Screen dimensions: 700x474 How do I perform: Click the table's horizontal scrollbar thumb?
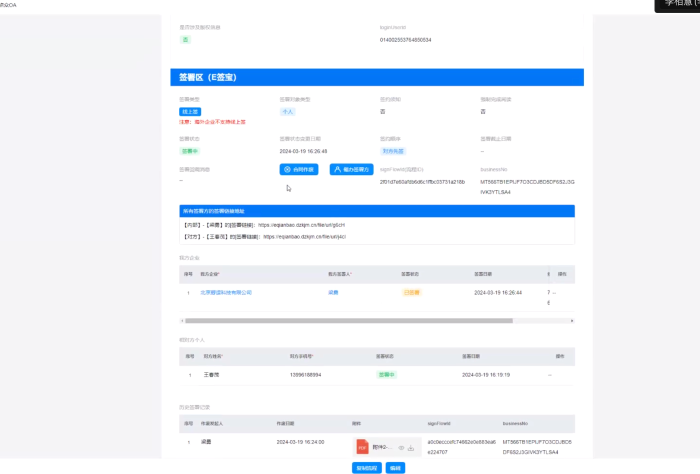348,321
